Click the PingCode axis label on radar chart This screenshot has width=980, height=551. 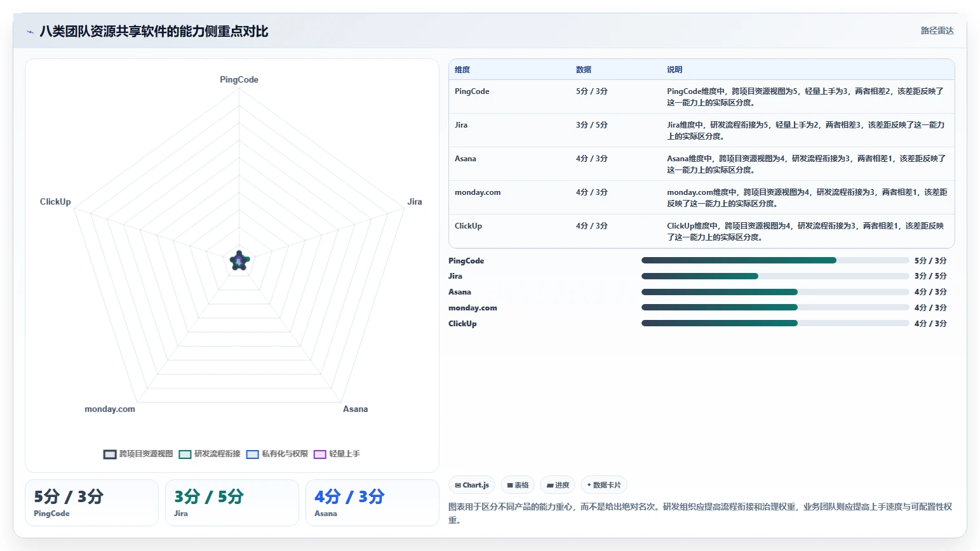click(239, 80)
